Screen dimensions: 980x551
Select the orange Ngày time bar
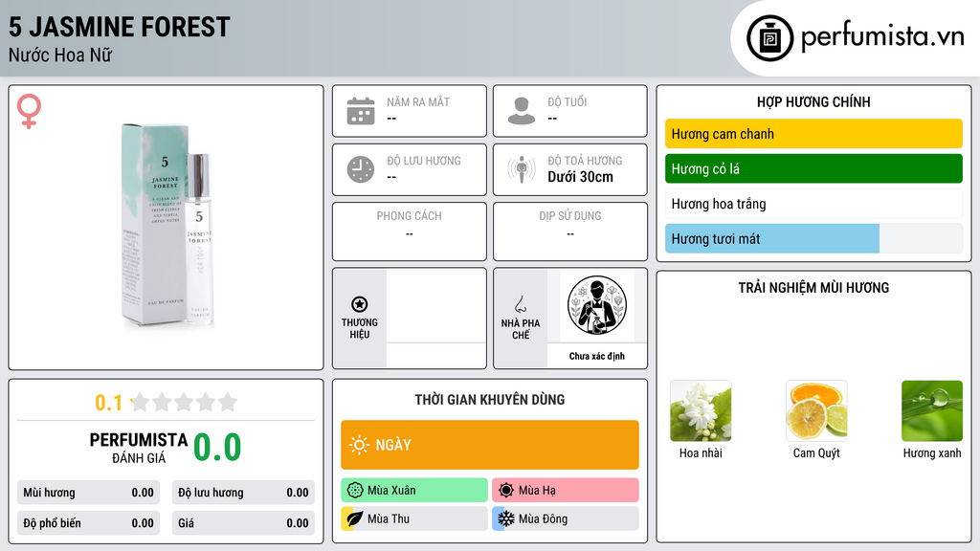point(490,445)
